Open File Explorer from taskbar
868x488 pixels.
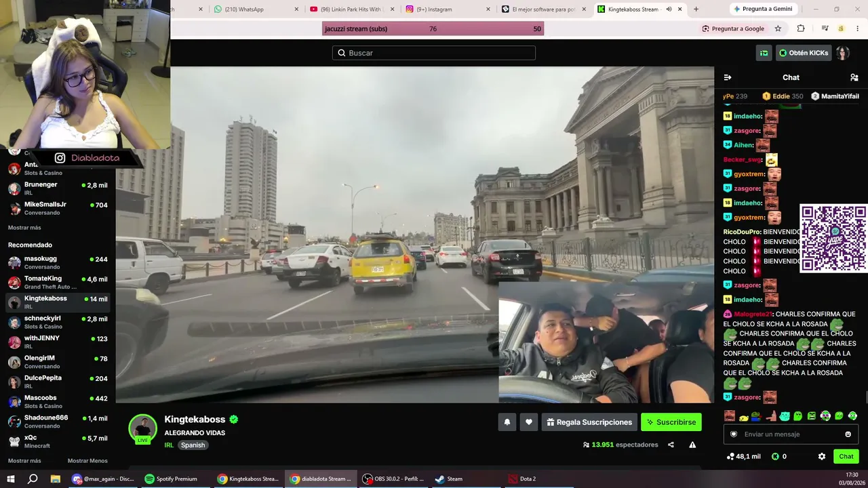[56, 479]
